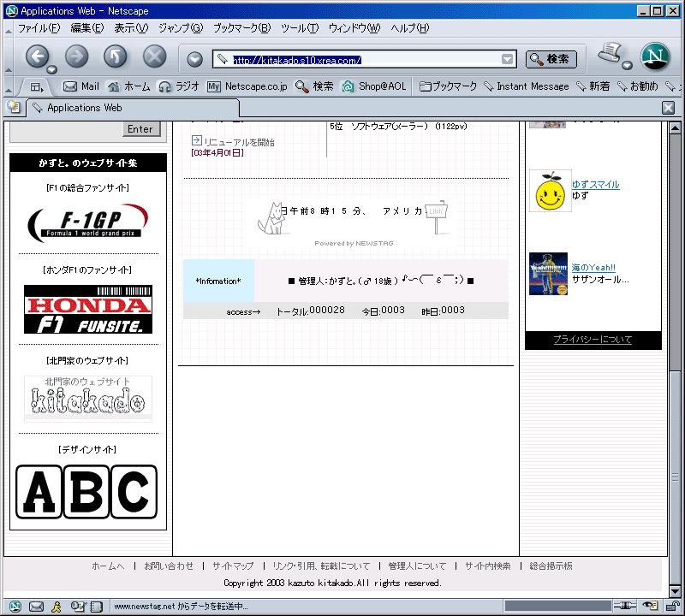Click the scrollbar down arrow

[675, 591]
